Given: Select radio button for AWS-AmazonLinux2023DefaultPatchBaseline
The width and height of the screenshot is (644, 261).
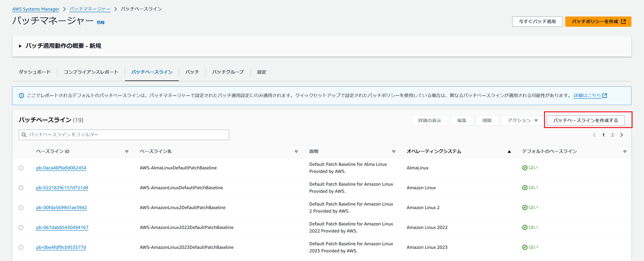Looking at the screenshot, I should (21, 247).
